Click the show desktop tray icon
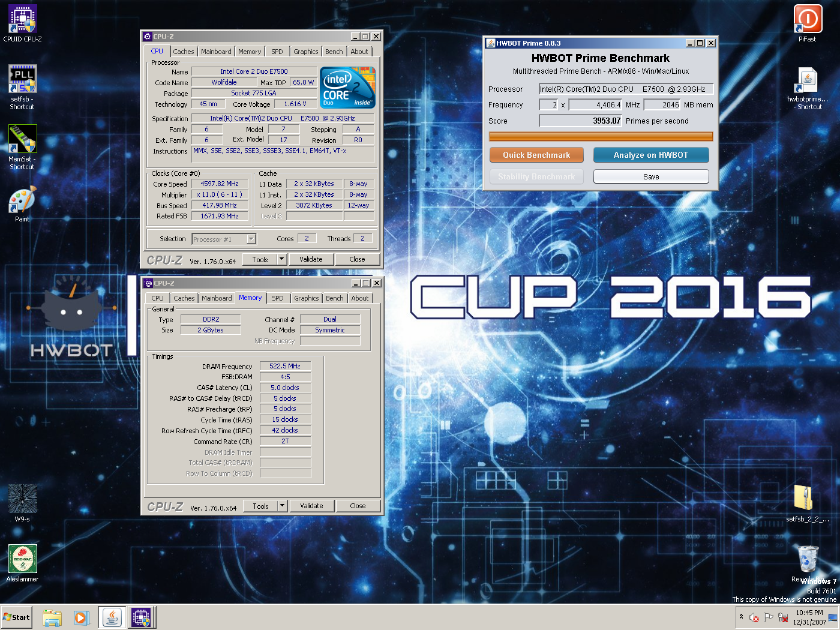 coord(833,617)
